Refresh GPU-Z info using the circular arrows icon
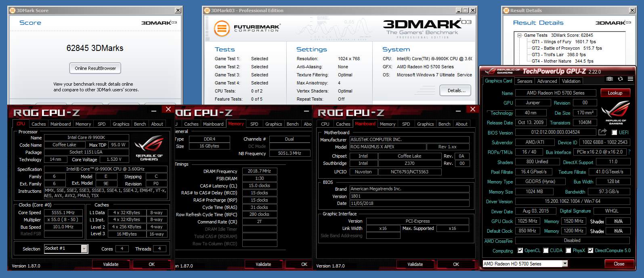This screenshot has height=278, width=644. pos(620,79)
